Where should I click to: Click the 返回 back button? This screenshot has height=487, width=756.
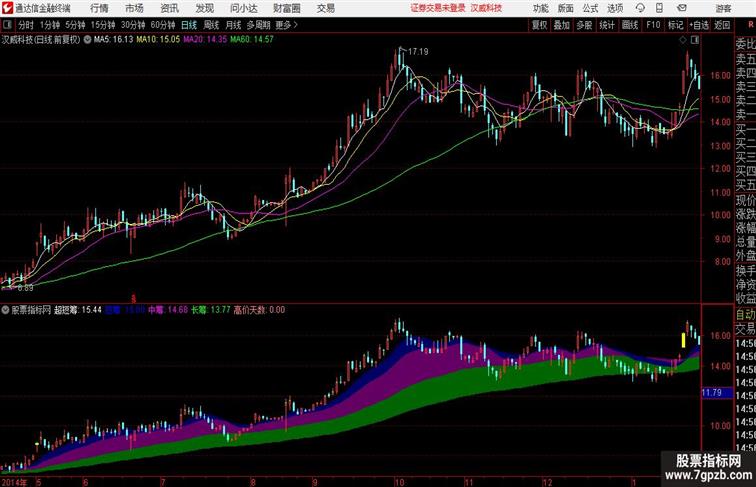722,25
